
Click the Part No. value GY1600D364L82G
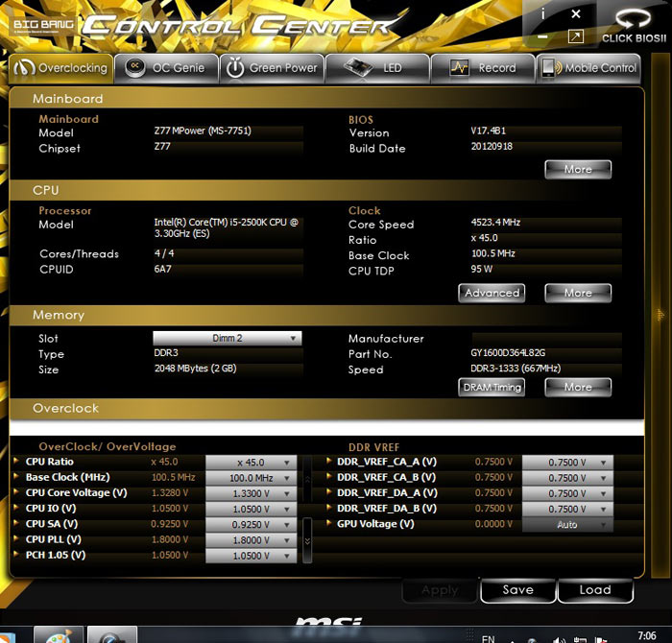[508, 353]
